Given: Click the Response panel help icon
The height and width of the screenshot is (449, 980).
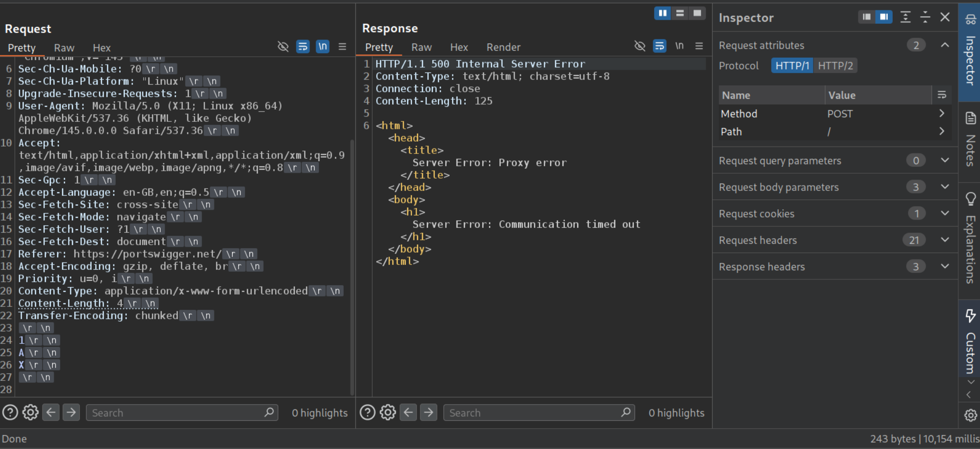Looking at the screenshot, I should 367,412.
